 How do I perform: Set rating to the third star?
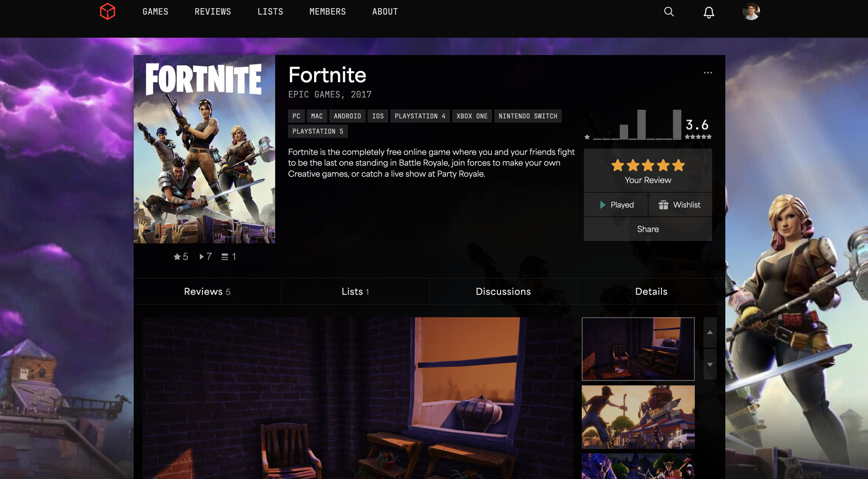coord(648,165)
